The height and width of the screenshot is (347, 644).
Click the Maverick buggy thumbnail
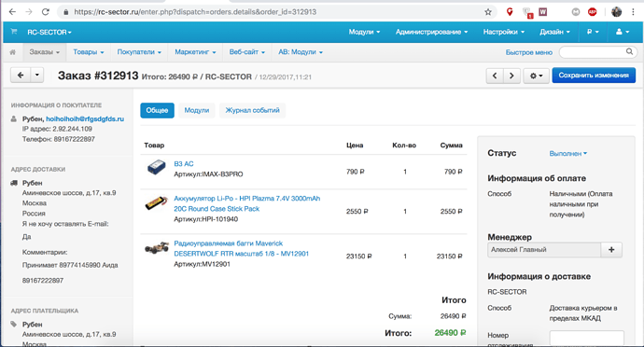(157, 248)
